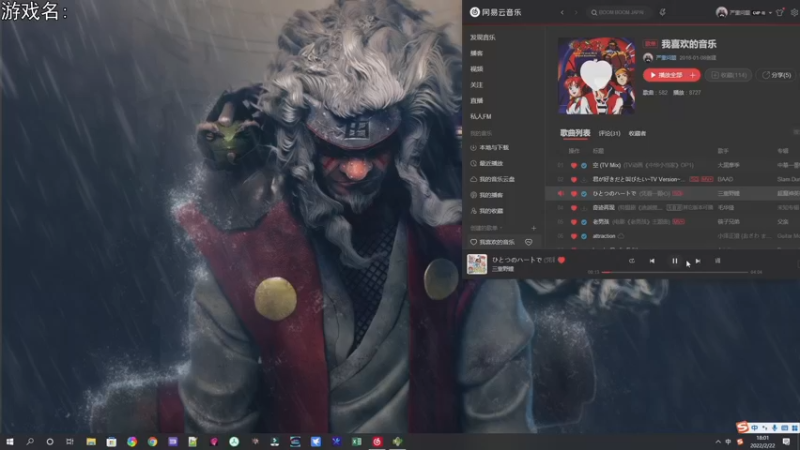Unlike the song 空 (TV Mix)
800x450 pixels.
(574, 165)
